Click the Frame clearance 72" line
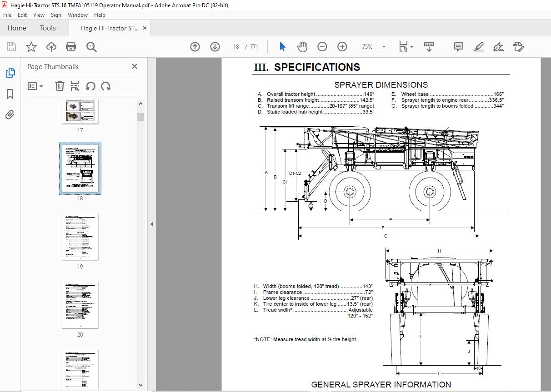This screenshot has width=551, height=392. pyautogui.click(x=313, y=292)
